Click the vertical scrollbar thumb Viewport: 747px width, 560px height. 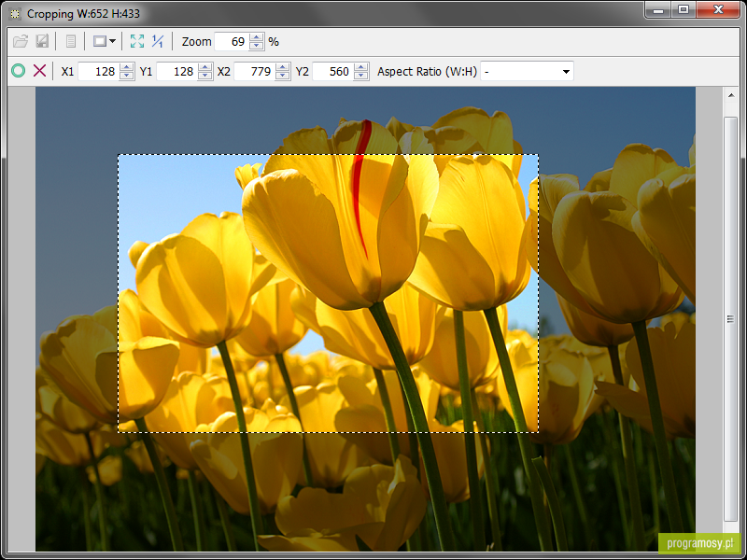pos(731,318)
